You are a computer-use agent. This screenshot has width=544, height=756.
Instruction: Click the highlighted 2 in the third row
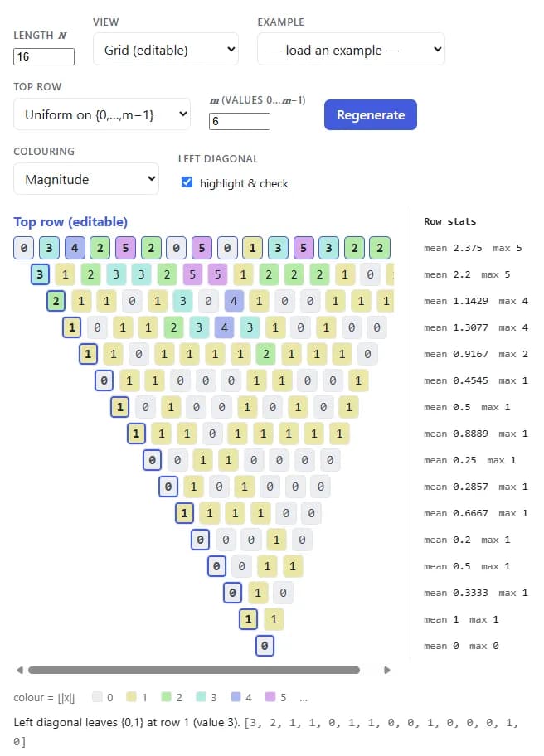click(x=56, y=301)
